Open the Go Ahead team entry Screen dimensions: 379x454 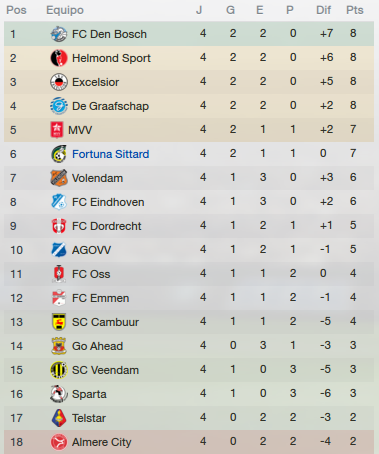coord(97,346)
